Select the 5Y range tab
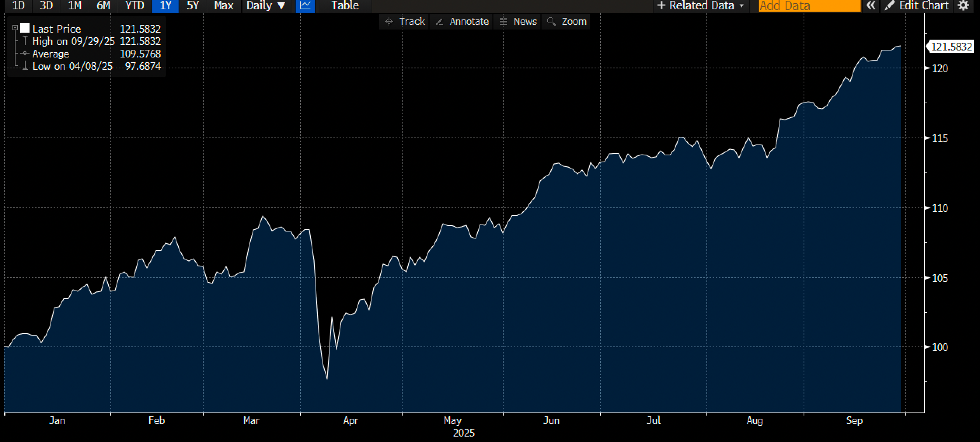This screenshot has width=980, height=442. tap(193, 6)
